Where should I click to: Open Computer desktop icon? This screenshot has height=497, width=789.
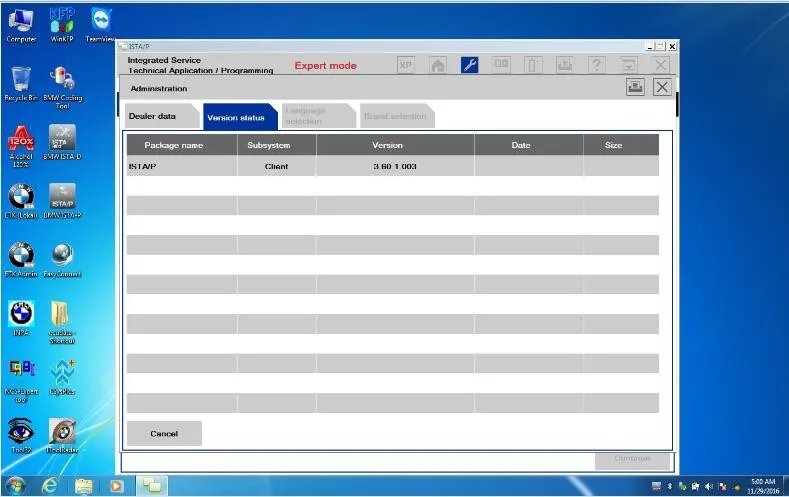point(21,26)
